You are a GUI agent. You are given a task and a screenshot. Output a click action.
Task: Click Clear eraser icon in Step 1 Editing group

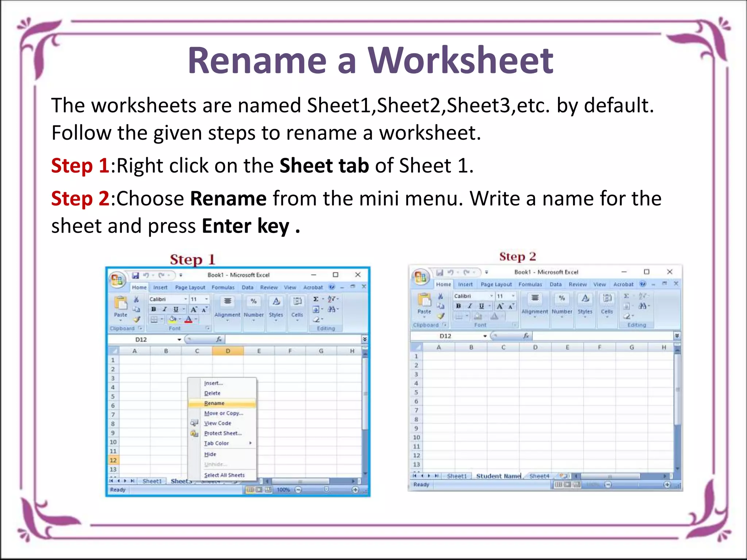click(316, 319)
